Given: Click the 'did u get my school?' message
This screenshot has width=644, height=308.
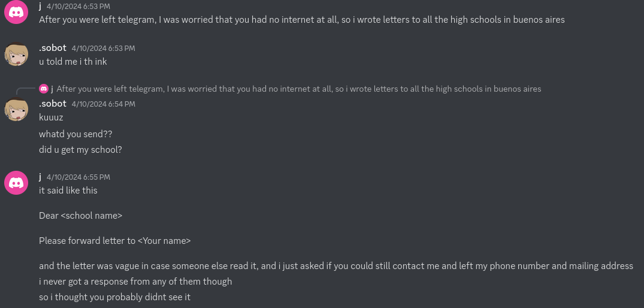Looking at the screenshot, I should [x=80, y=149].
